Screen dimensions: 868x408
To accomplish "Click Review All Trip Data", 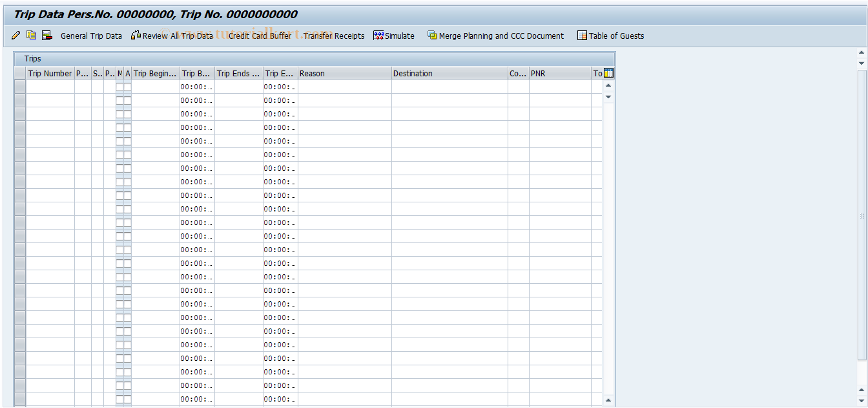I will coord(172,36).
